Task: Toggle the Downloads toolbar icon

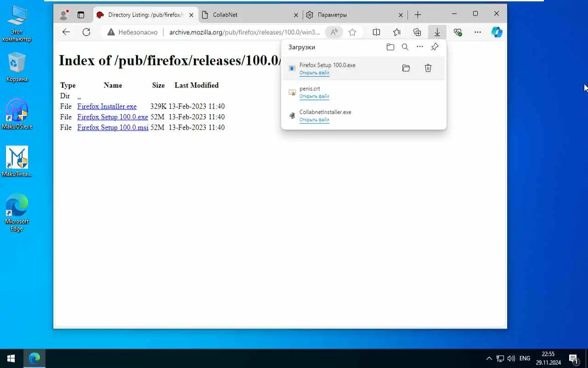Action: 437,32
